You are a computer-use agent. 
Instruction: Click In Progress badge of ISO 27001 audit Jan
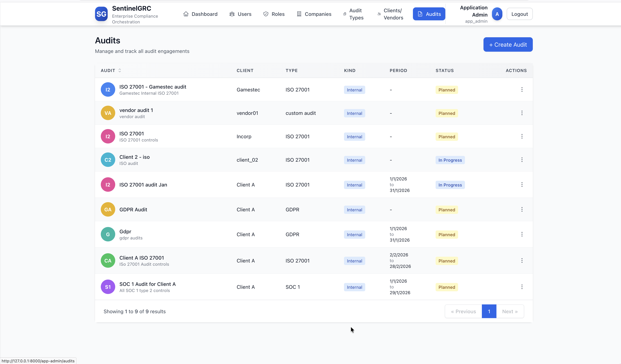coord(450,185)
